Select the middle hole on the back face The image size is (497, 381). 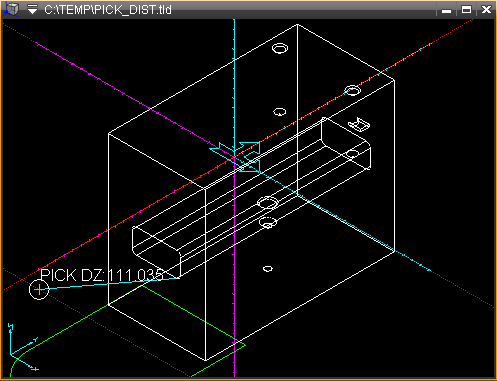pyautogui.click(x=279, y=112)
